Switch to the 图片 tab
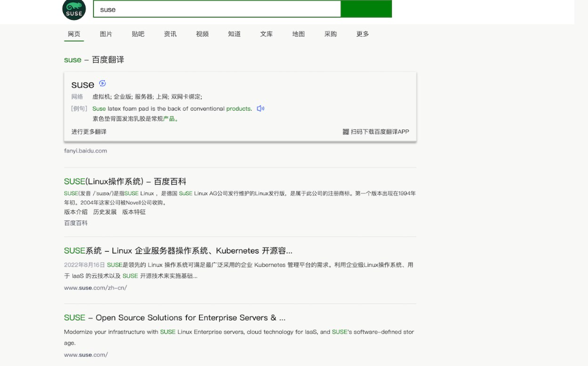 [x=106, y=34]
